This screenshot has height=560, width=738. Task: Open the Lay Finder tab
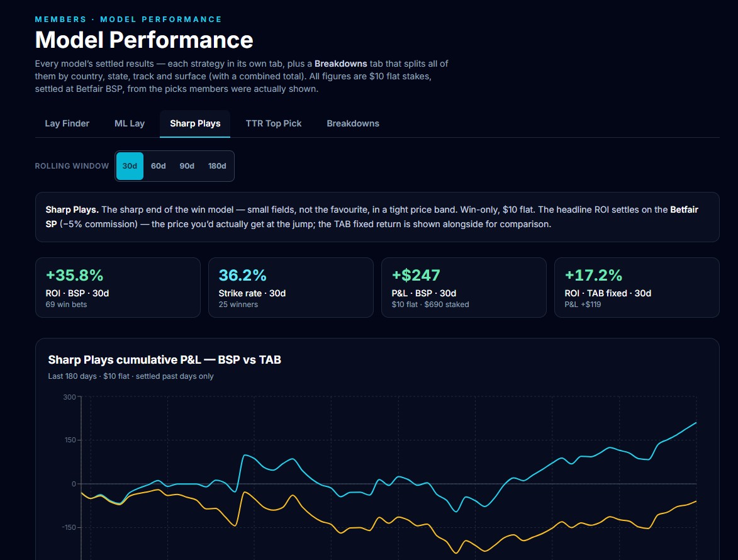coord(67,123)
